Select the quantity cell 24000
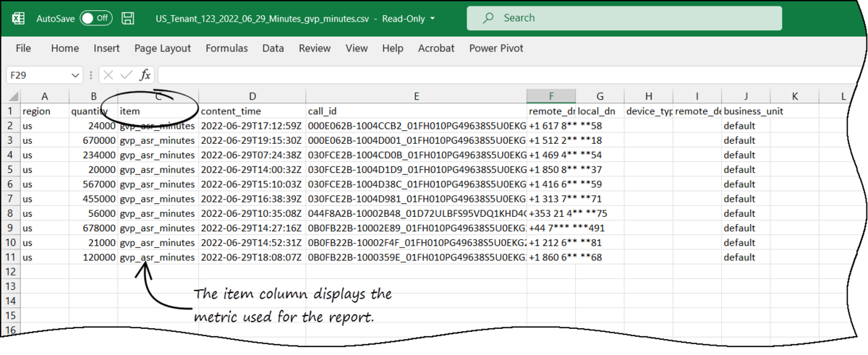This screenshot has width=868, height=355. (x=93, y=126)
